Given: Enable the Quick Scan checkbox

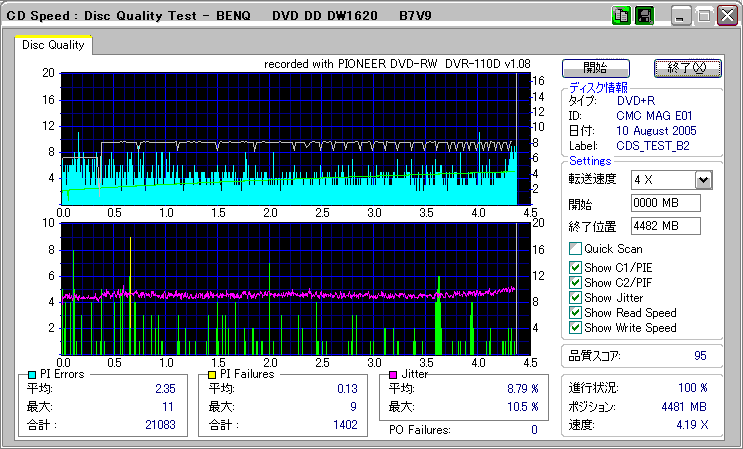Looking at the screenshot, I should click(x=575, y=249).
